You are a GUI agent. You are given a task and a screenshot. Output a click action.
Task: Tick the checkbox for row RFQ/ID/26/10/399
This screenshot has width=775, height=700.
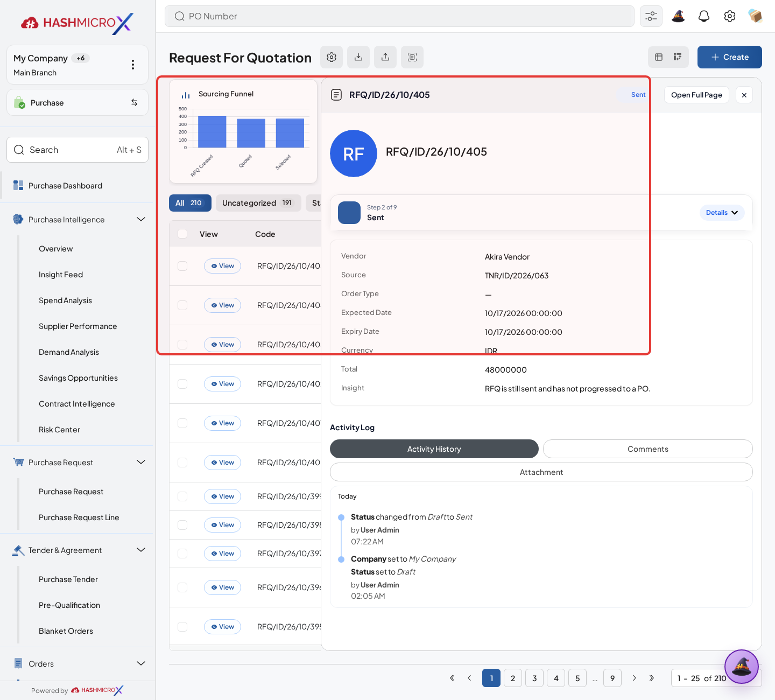click(182, 496)
